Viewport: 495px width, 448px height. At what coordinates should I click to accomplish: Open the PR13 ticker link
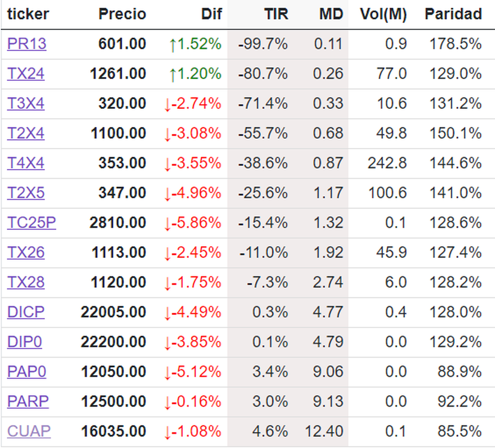coord(27,44)
